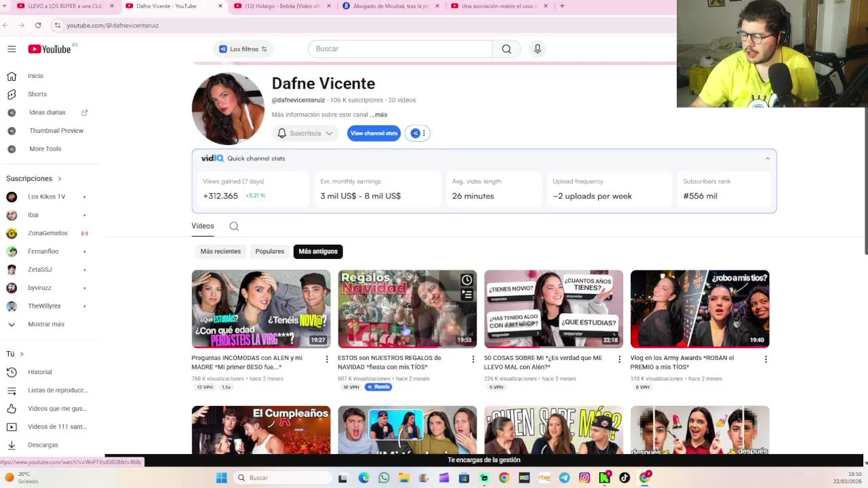Click the Remix badge under Regalos Navidad
The height and width of the screenshot is (488, 868).
[378, 387]
